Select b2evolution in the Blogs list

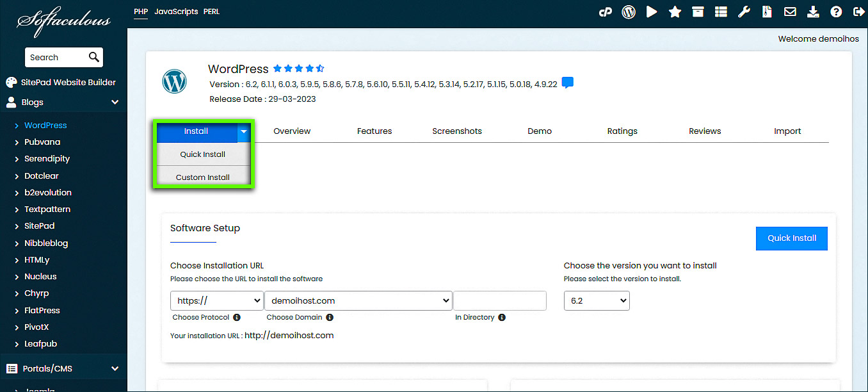[x=48, y=193]
